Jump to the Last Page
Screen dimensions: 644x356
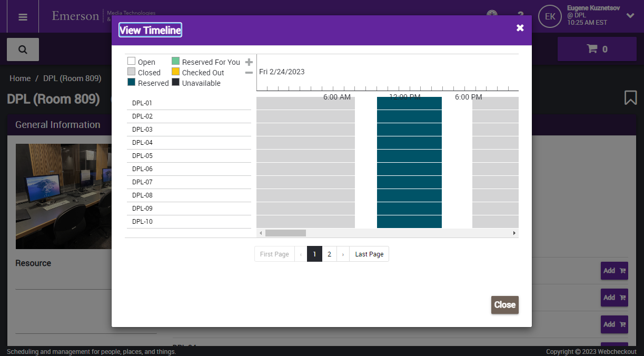coord(369,254)
